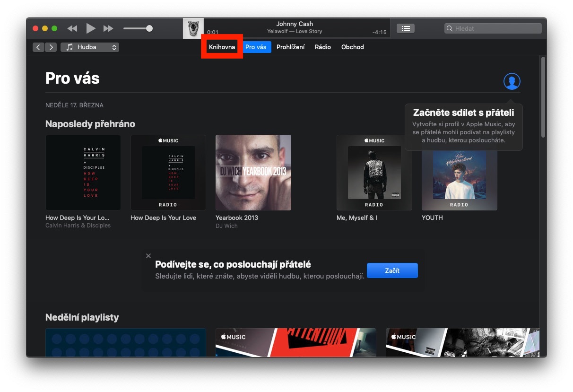Click the DJ Wich artist link
This screenshot has height=392, width=573.
coord(227,226)
